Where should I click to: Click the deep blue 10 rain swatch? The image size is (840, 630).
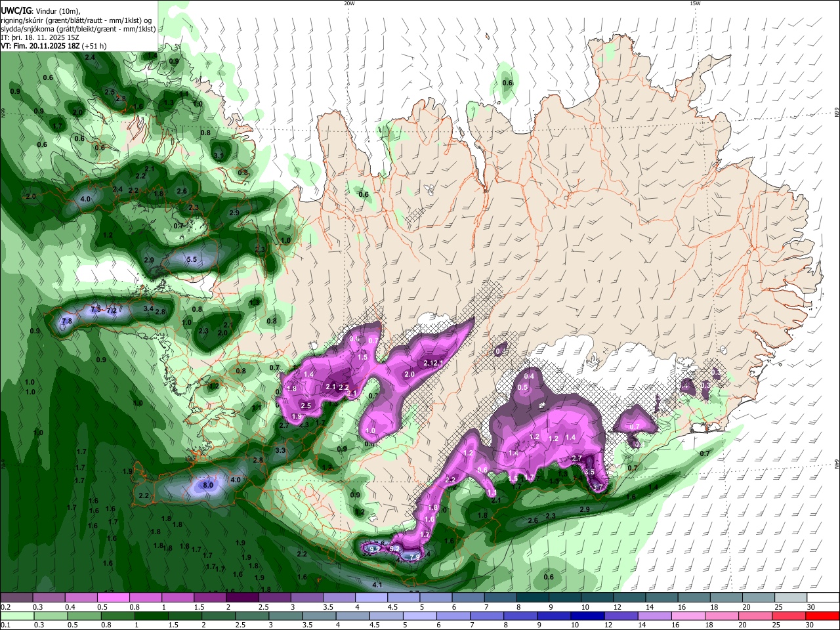tap(587, 616)
